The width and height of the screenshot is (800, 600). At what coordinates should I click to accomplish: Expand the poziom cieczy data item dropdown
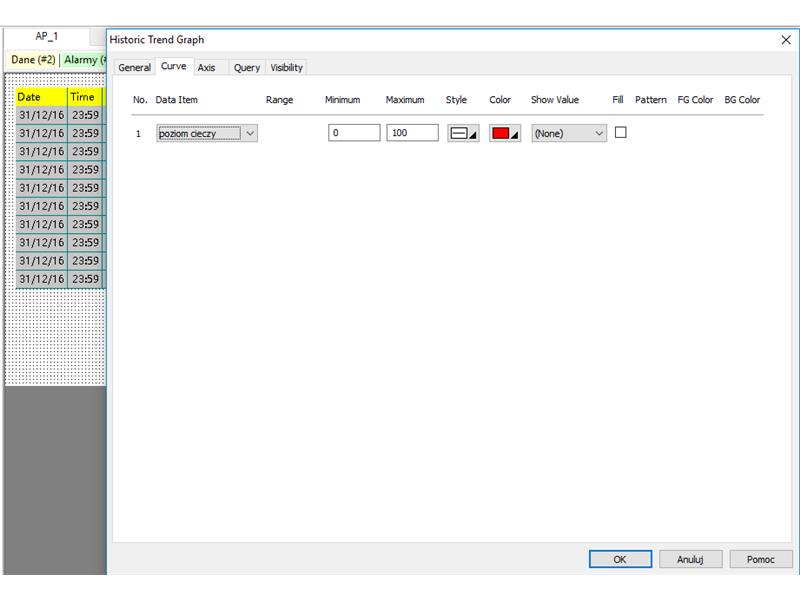(250, 133)
